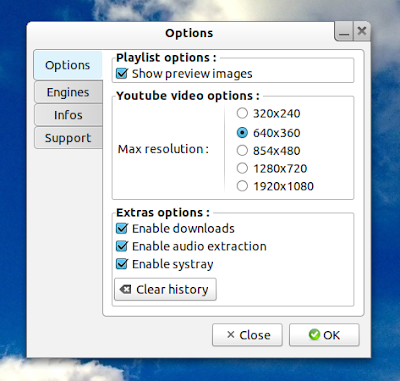The image size is (400, 381).
Task: Select 854x480 max resolution
Action: [x=242, y=151]
